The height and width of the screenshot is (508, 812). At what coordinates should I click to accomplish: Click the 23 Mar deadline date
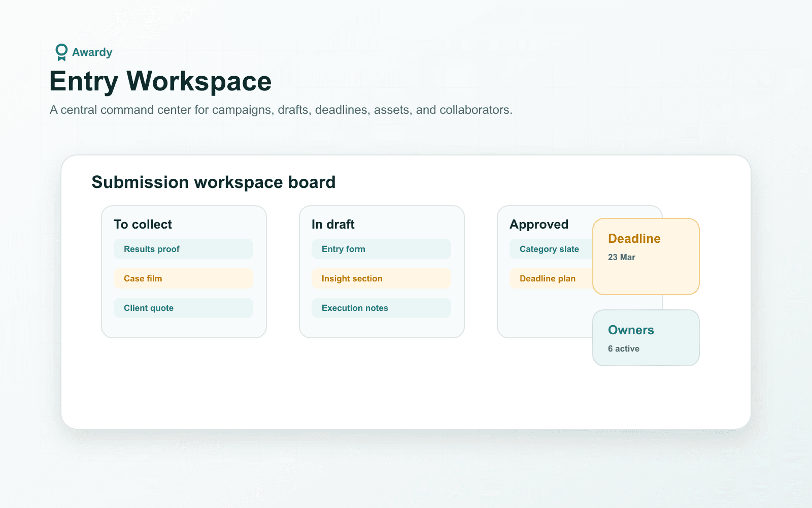pyautogui.click(x=622, y=257)
